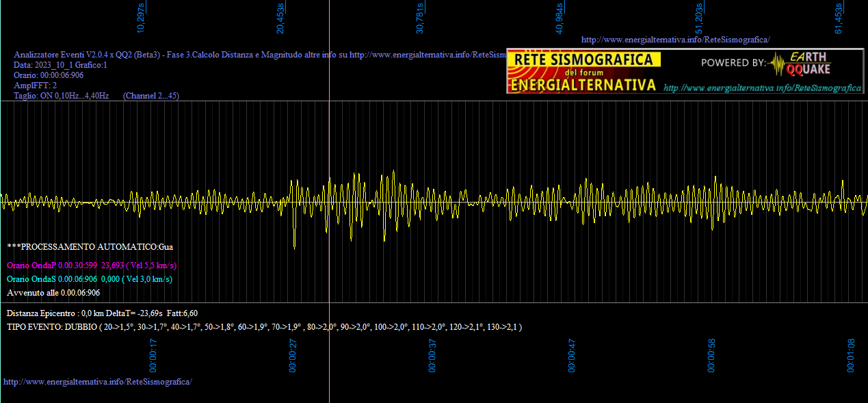
Task: Click the RETE SISMOGRAFICA ENERGIALTERNATIVA logo banner
Action: point(584,71)
